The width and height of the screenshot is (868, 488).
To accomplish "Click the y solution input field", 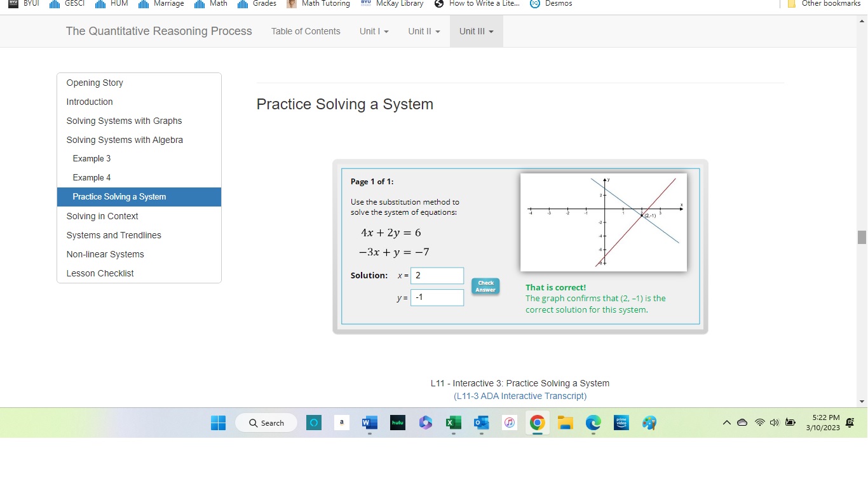I will coord(437,297).
